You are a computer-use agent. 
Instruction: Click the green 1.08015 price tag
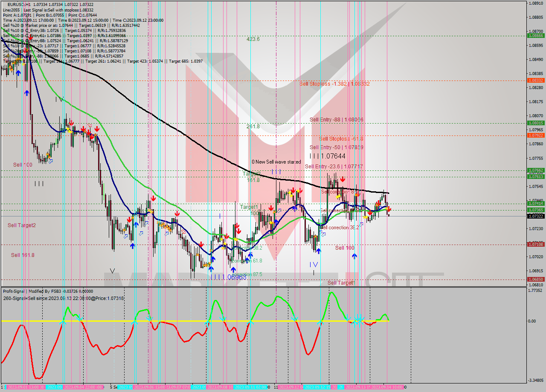[x=536, y=123]
